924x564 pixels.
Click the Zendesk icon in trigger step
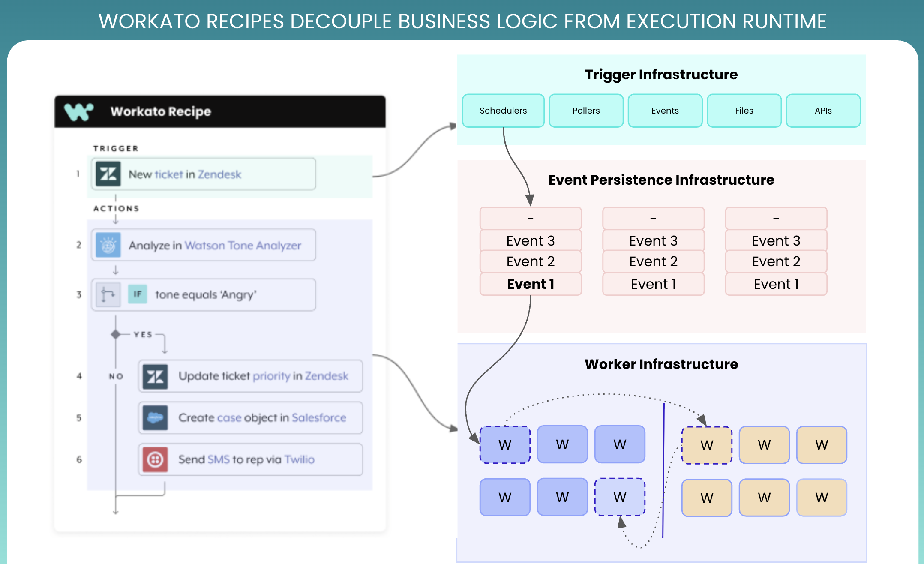coord(108,174)
